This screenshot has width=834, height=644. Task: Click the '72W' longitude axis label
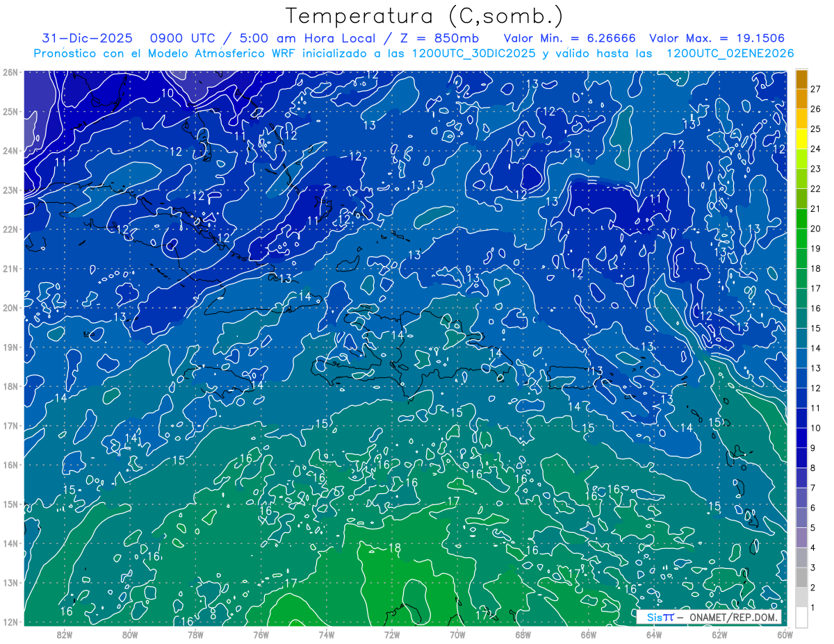[391, 634]
